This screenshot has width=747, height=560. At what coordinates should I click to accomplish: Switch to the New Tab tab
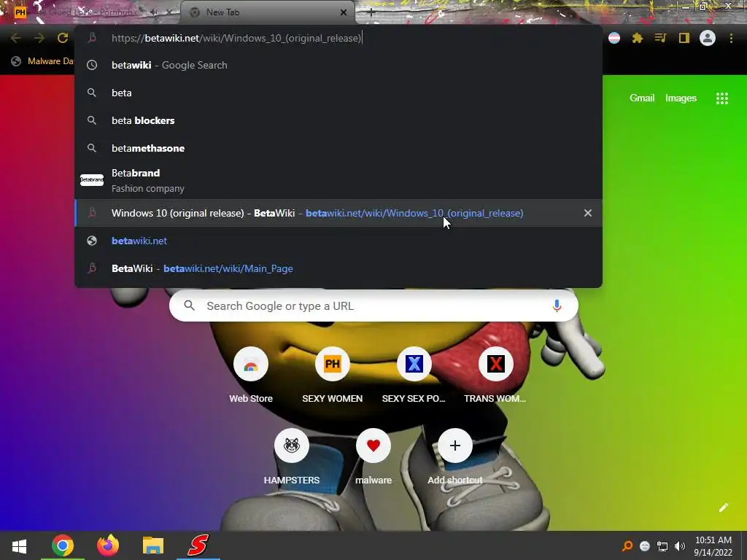coord(268,12)
